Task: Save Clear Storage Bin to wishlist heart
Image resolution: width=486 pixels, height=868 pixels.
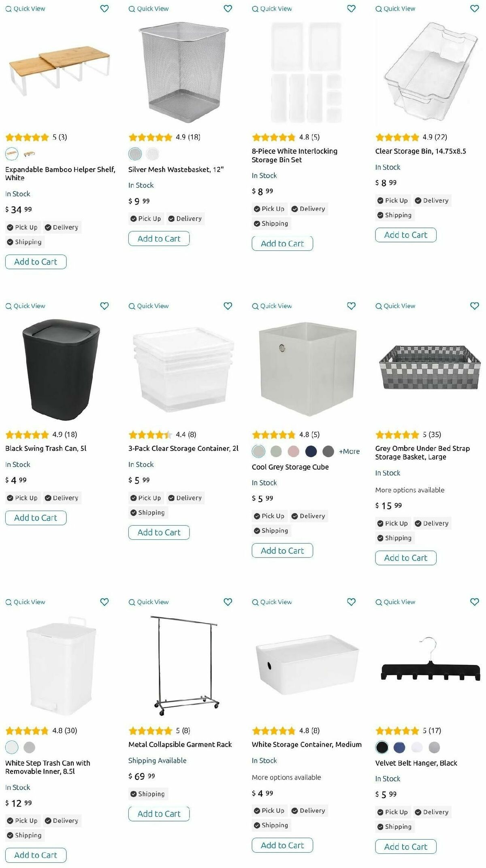Action: 475,8
